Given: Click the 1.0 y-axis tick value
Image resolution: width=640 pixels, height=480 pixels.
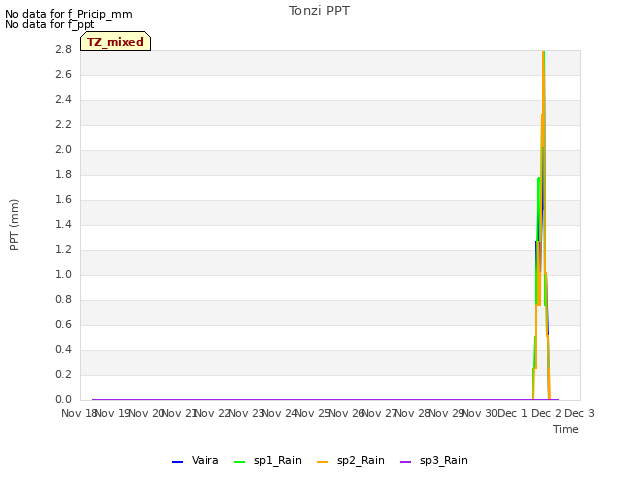Looking at the screenshot, I should coord(63,274).
